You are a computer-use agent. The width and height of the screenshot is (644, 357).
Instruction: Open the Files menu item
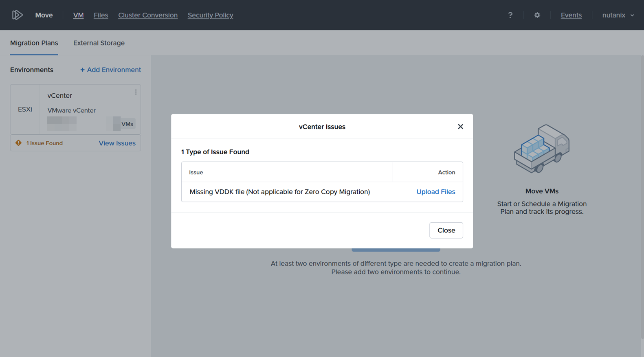pos(101,15)
